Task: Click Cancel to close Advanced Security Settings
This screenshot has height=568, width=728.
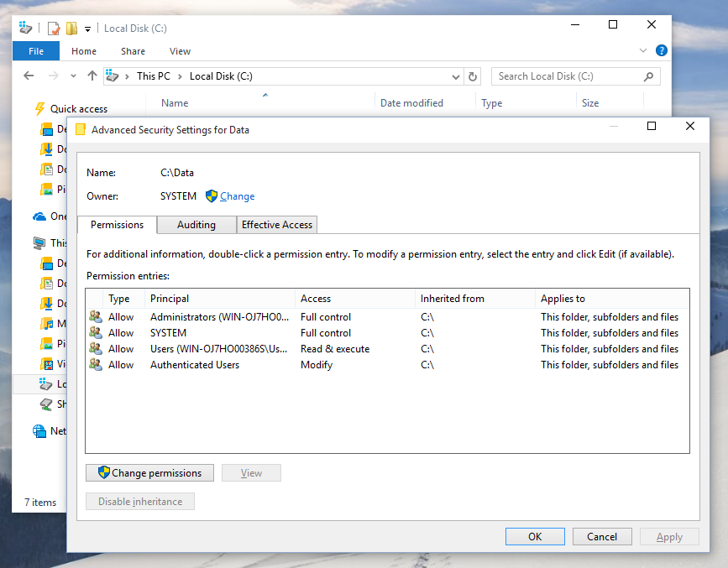Action: (602, 536)
